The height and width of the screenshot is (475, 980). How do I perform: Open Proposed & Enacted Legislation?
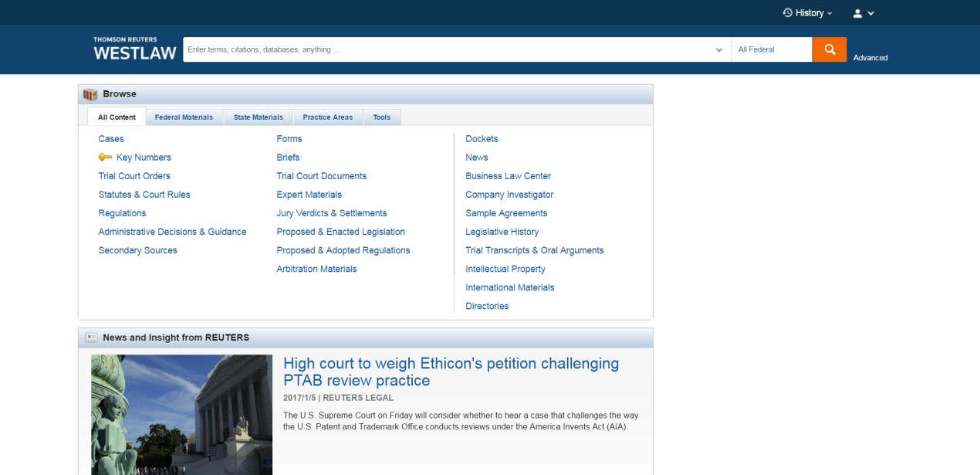tap(341, 232)
